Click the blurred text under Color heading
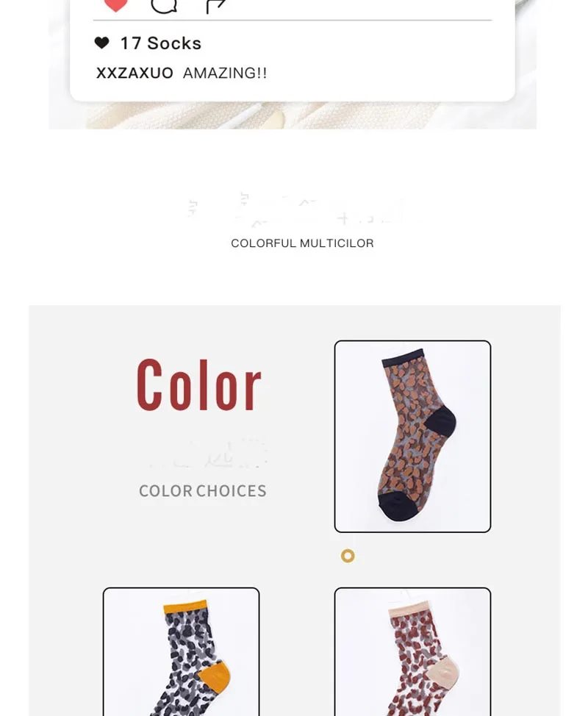 coord(208,453)
